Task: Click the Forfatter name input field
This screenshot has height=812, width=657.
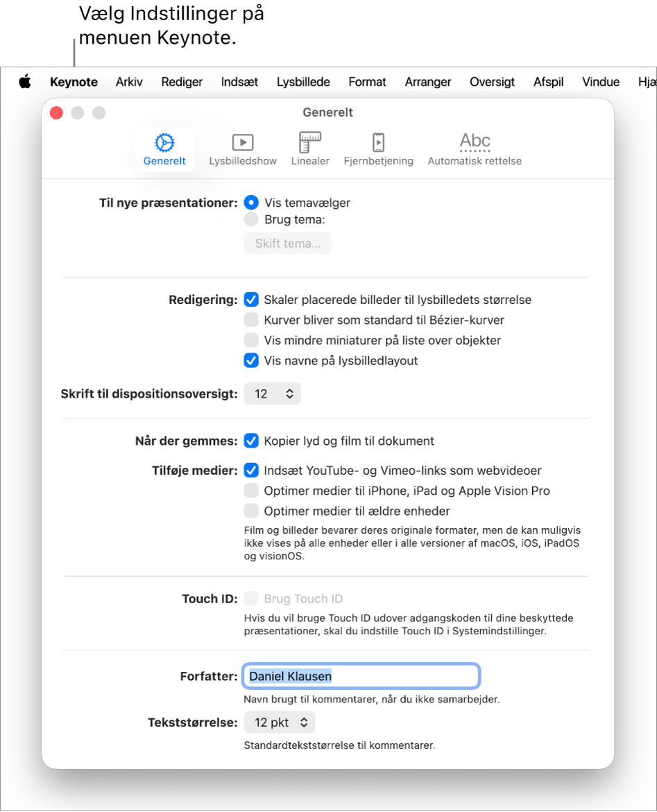Action: click(361, 676)
